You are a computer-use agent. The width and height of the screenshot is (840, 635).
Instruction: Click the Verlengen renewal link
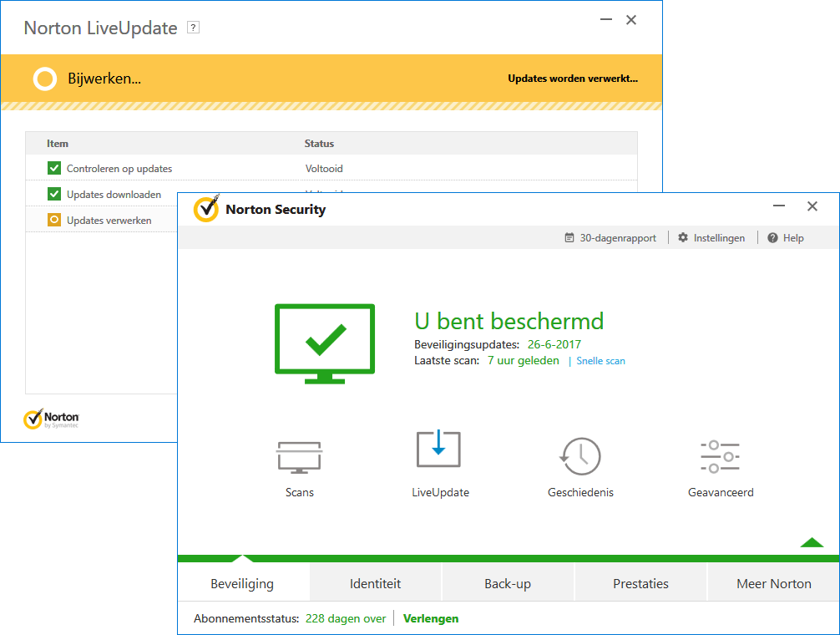click(431, 618)
